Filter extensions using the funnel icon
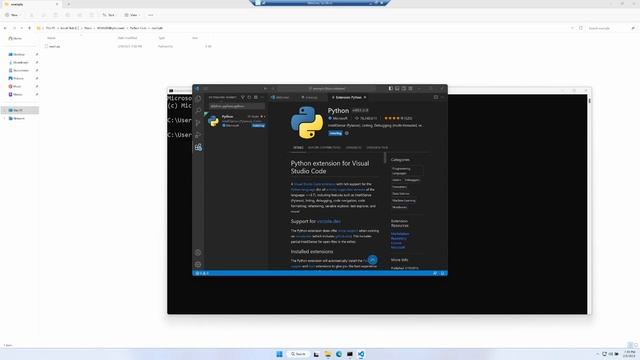Image resolution: width=640 pixels, height=360 pixels. pos(242,98)
